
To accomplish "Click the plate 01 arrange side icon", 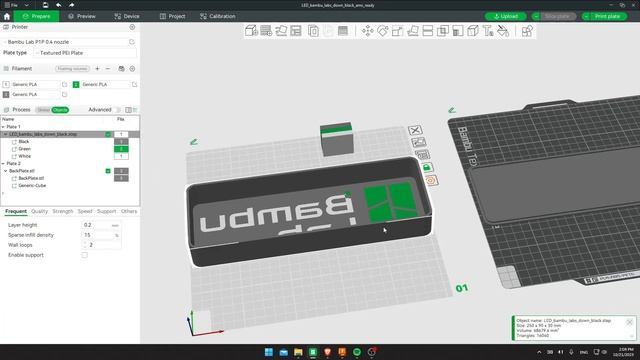I will (423, 154).
